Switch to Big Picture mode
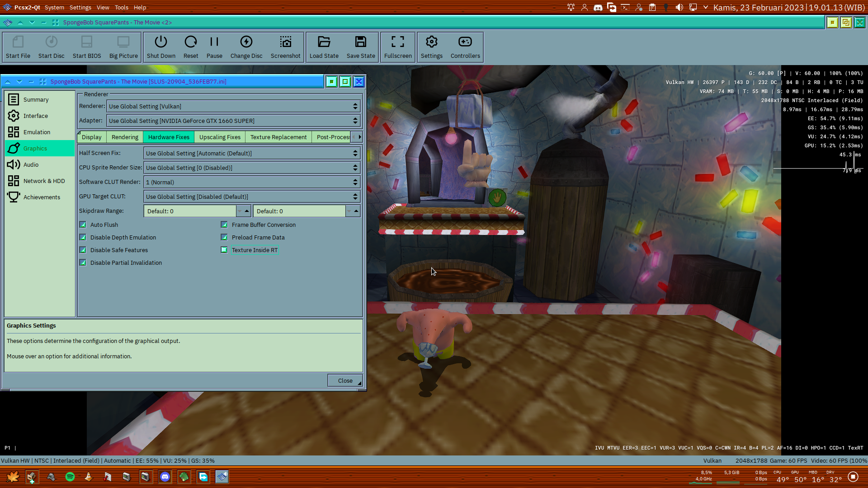 tap(123, 47)
